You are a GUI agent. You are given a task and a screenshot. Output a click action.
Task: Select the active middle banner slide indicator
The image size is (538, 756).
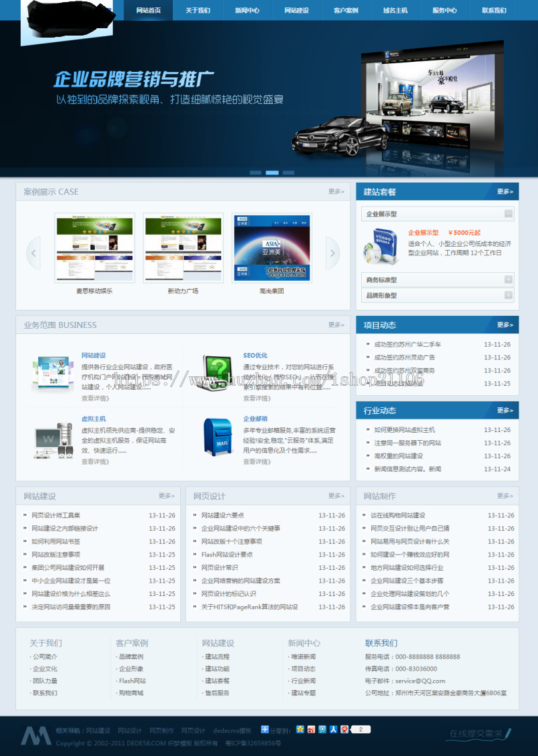coord(272,173)
